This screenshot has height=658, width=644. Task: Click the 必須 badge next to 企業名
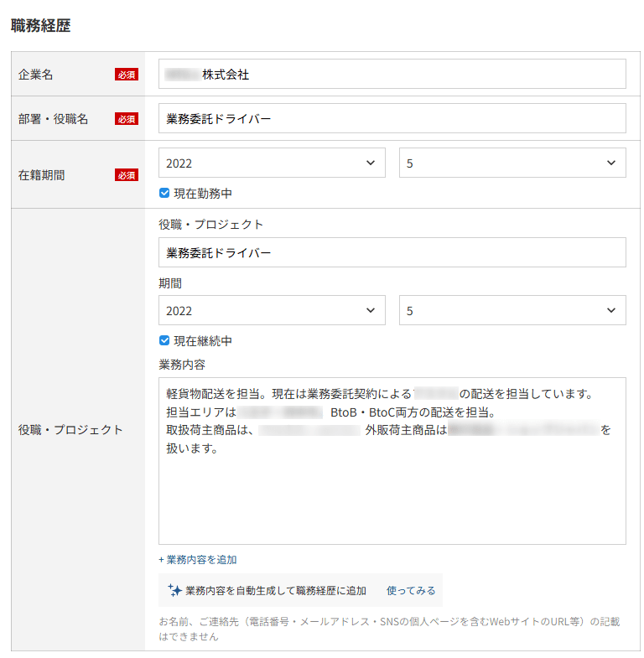tap(127, 75)
